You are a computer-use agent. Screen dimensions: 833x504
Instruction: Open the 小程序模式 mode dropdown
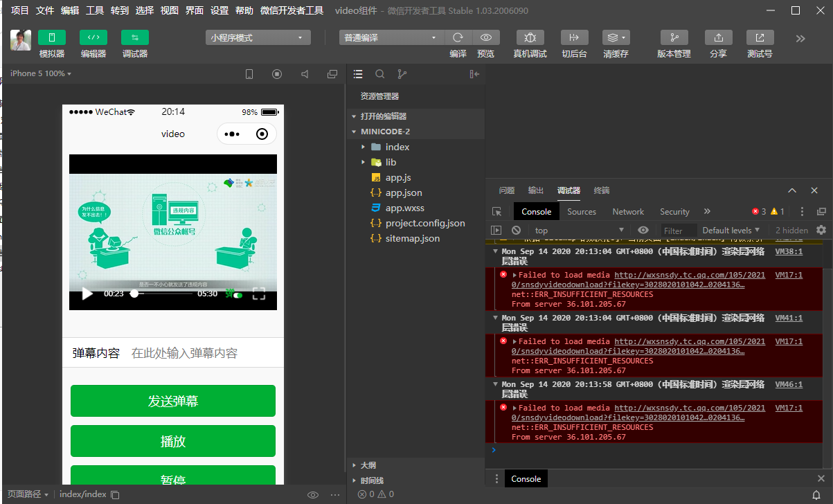pos(258,37)
